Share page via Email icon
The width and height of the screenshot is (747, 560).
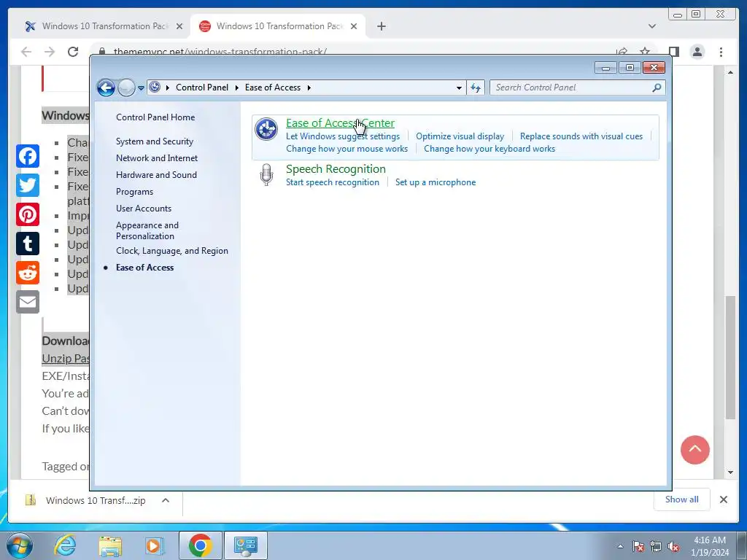coord(28,302)
